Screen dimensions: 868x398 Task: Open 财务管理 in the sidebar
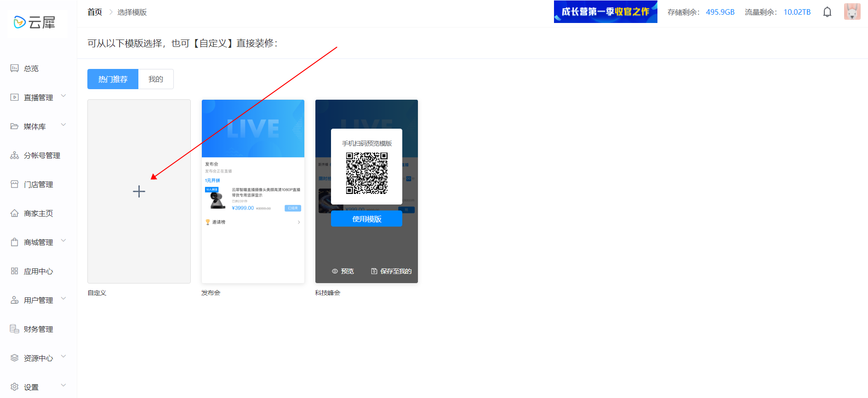(39, 329)
